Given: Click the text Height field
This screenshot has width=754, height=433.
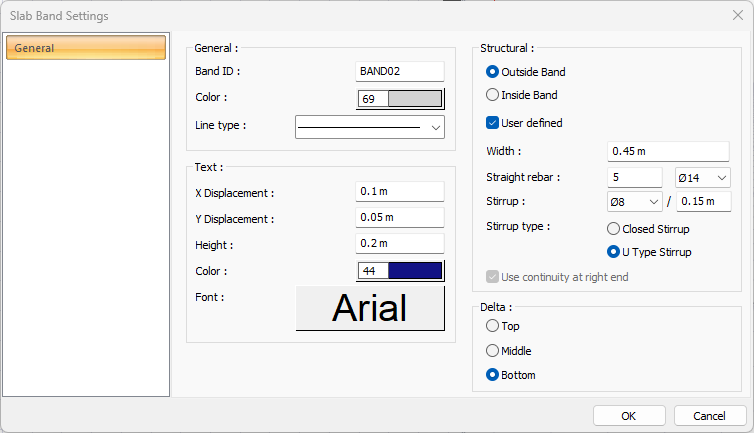Looking at the screenshot, I should [x=400, y=244].
